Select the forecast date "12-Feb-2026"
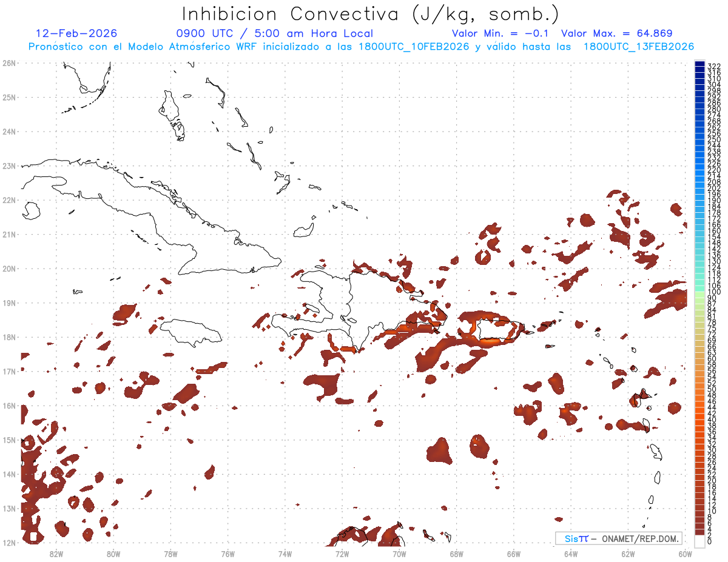 [77, 33]
